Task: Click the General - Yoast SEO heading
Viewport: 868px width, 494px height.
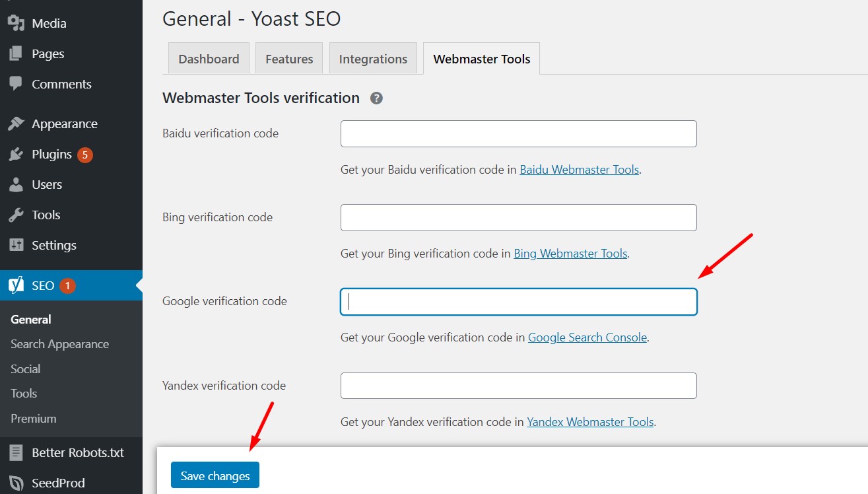Action: tap(251, 18)
